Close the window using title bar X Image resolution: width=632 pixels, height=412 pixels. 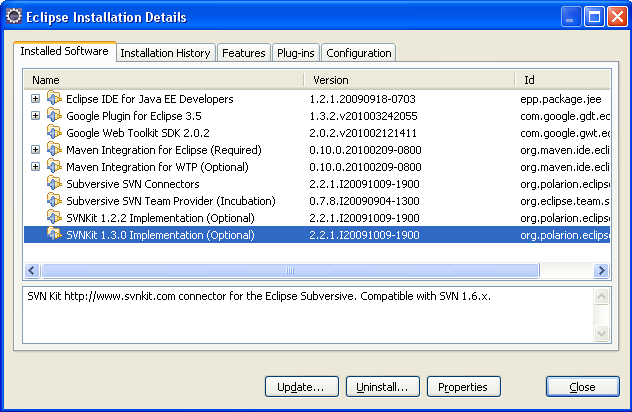617,17
